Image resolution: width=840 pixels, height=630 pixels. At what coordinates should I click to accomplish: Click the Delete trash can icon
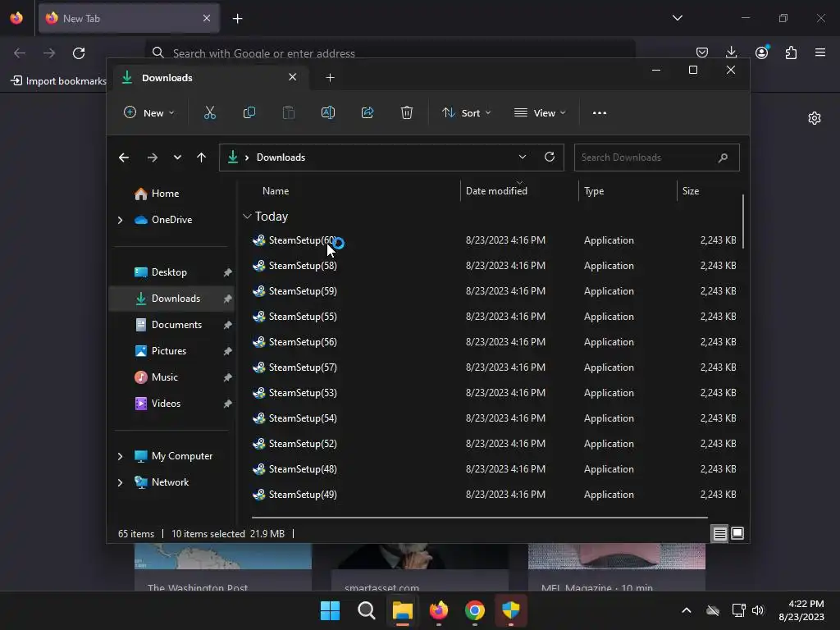[x=407, y=112]
